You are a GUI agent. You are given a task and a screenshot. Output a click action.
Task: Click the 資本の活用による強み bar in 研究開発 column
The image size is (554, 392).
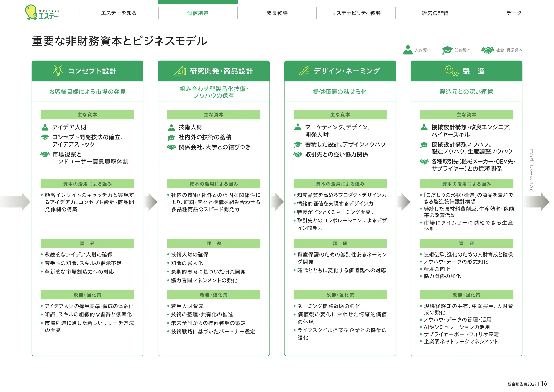[214, 184]
